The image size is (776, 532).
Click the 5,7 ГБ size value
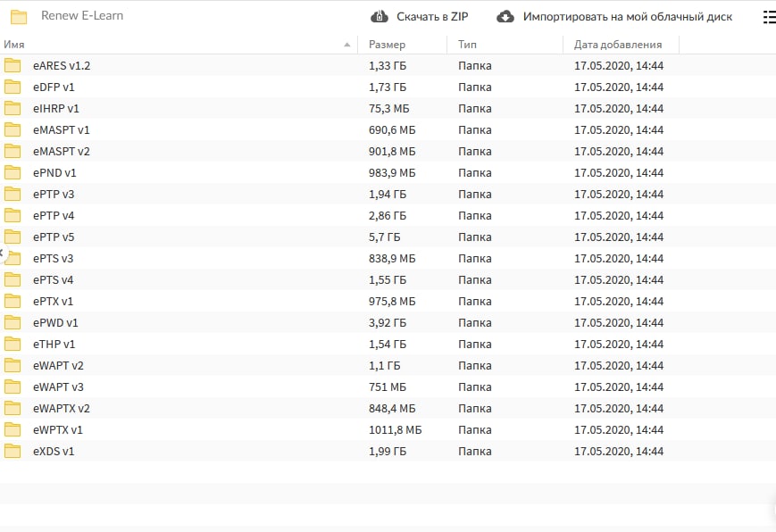coord(385,237)
